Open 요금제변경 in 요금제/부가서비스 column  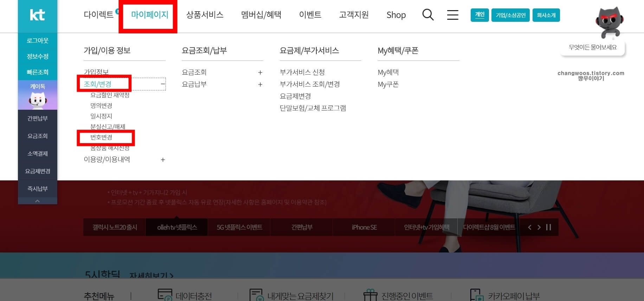[295, 96]
